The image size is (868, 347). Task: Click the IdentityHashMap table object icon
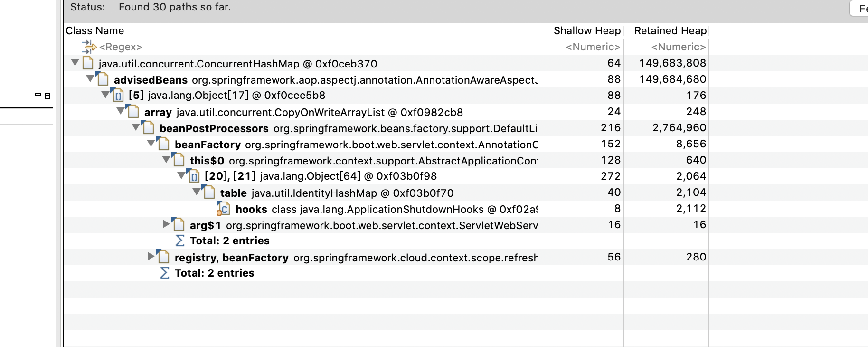209,192
